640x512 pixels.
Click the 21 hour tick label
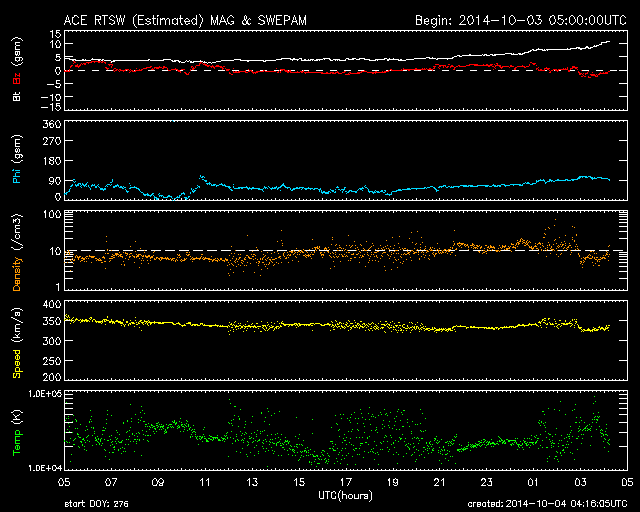(x=440, y=483)
